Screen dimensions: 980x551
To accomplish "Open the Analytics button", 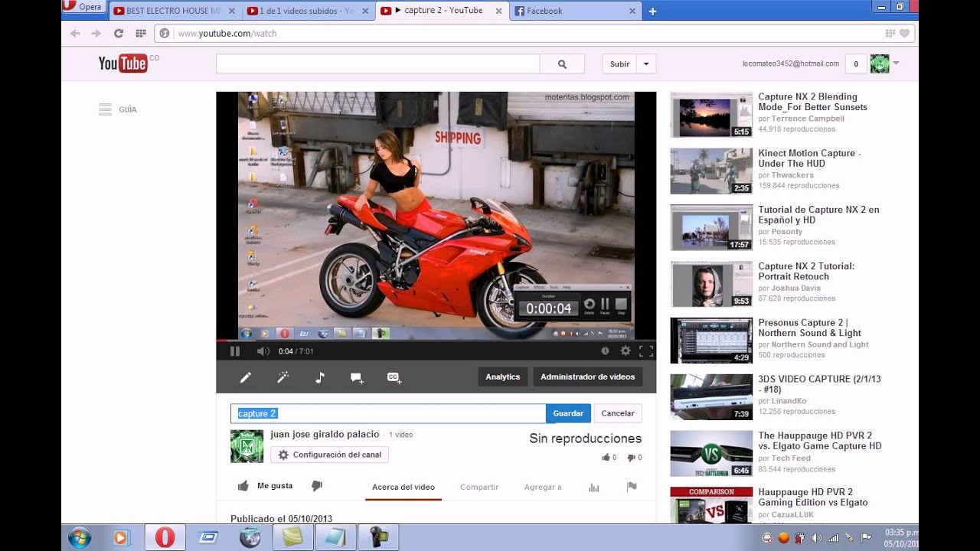I will [x=503, y=377].
